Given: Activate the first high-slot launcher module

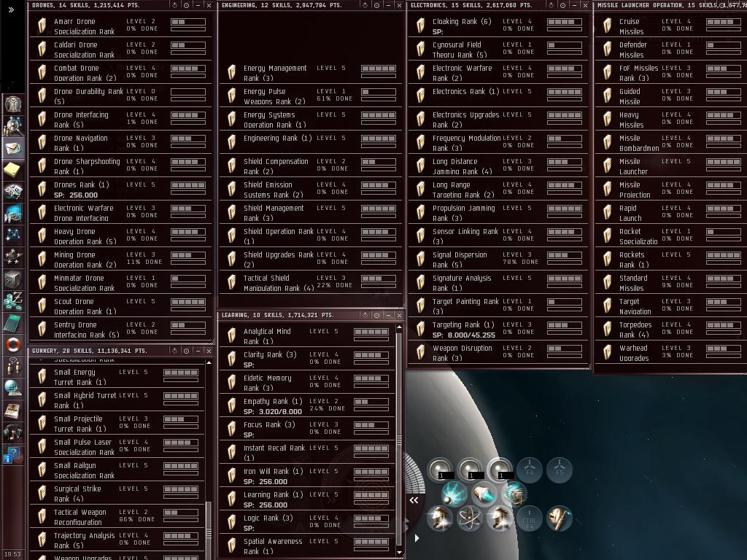Looking at the screenshot, I should click(440, 470).
